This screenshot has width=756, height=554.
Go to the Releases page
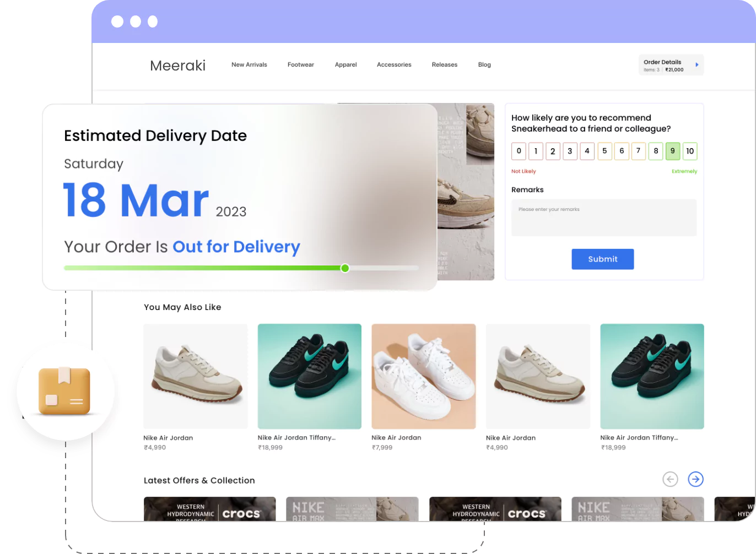[445, 65]
